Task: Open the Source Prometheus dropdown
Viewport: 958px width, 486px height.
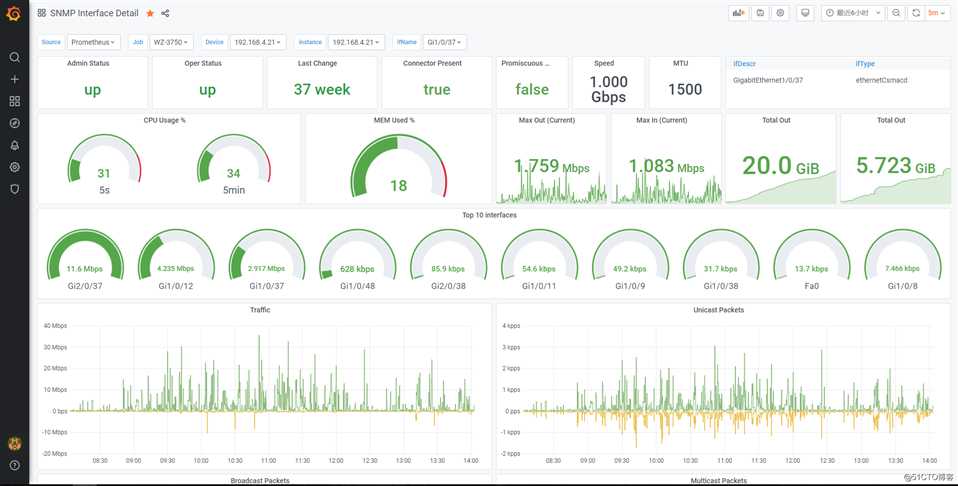Action: tap(93, 42)
